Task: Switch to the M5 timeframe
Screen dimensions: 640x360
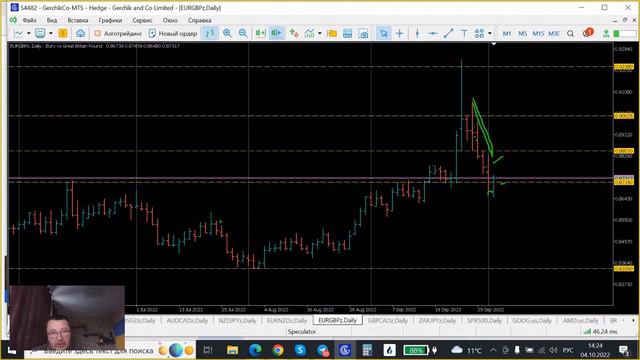Action: tap(522, 33)
